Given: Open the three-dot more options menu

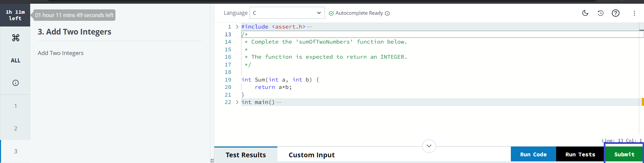Looking at the screenshot, I should [634, 13].
